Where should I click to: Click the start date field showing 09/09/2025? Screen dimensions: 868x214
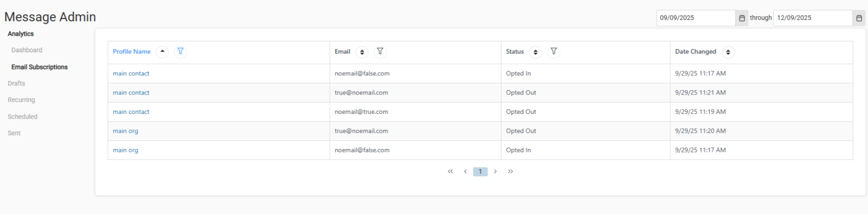(695, 18)
